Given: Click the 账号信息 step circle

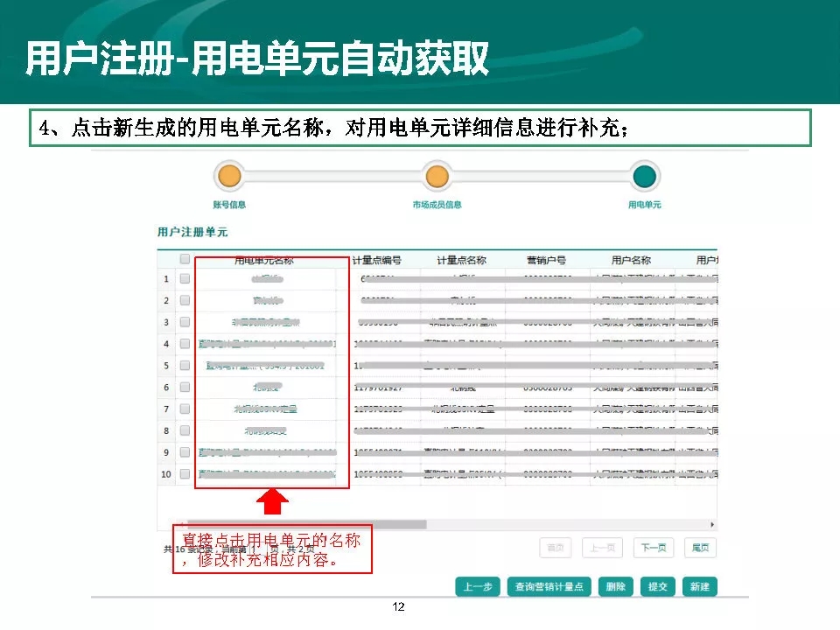Looking at the screenshot, I should click(228, 177).
